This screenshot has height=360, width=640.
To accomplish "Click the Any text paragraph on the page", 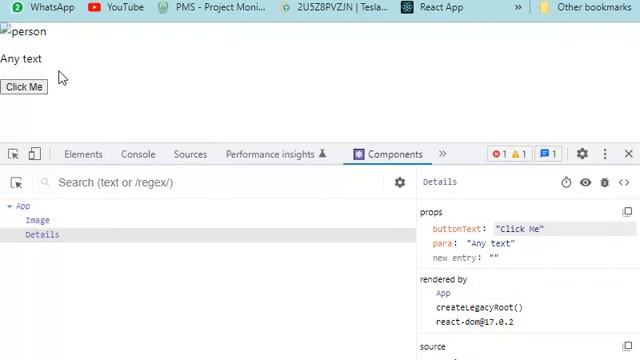I will 21,59.
